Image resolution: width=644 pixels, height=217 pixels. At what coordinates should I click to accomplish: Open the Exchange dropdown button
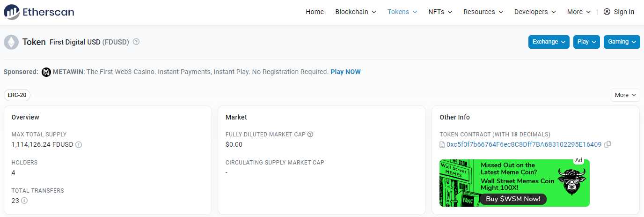coord(549,42)
